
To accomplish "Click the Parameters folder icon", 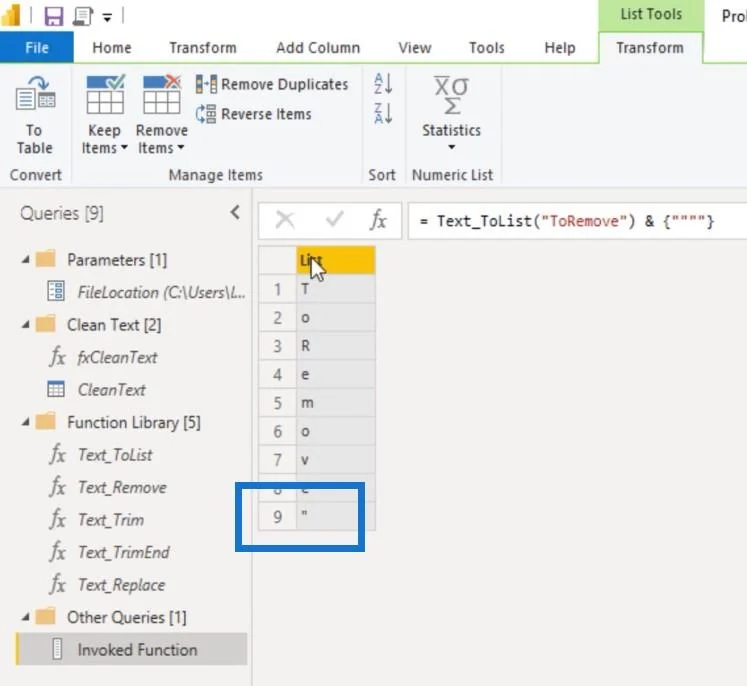I will (x=46, y=259).
